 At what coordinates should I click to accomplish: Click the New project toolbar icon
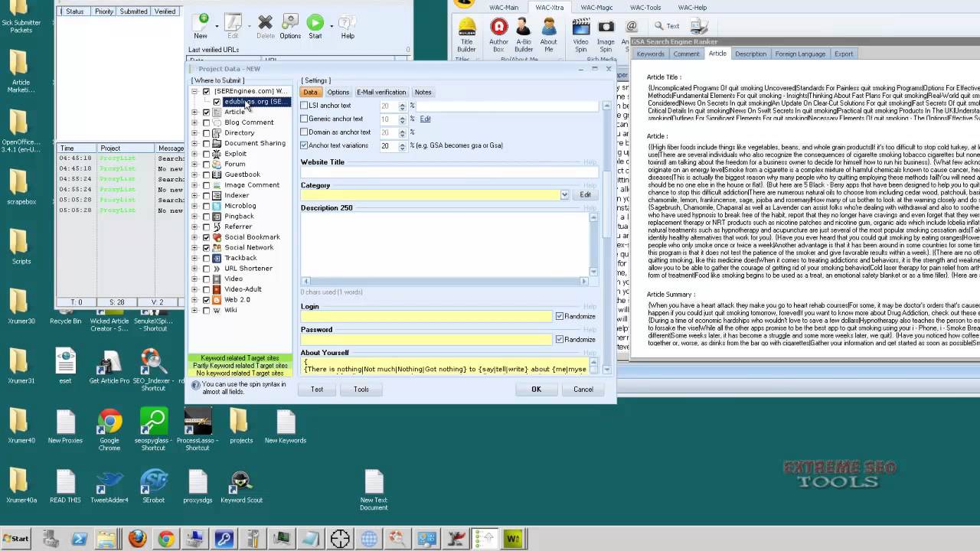pyautogui.click(x=201, y=26)
